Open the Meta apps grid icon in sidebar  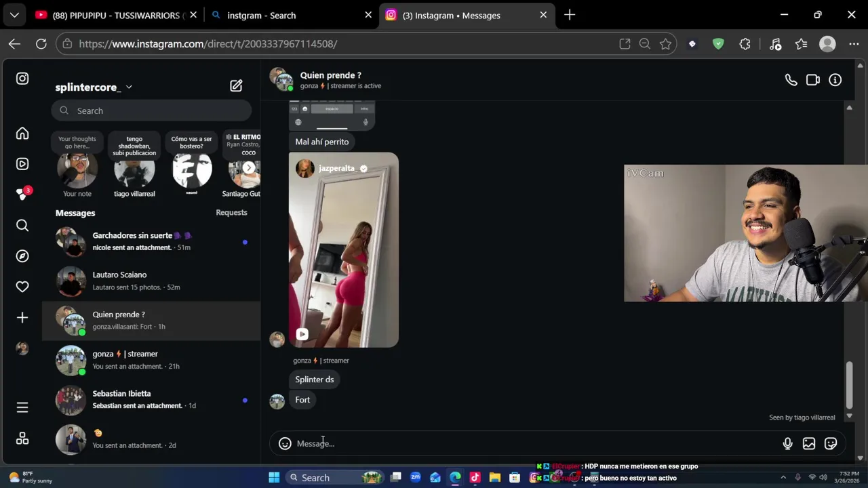click(22, 439)
